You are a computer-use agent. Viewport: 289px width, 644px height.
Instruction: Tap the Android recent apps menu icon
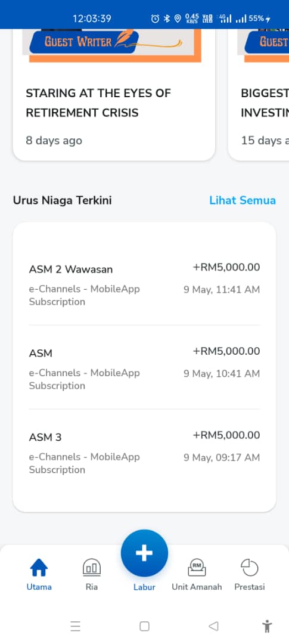point(75,626)
